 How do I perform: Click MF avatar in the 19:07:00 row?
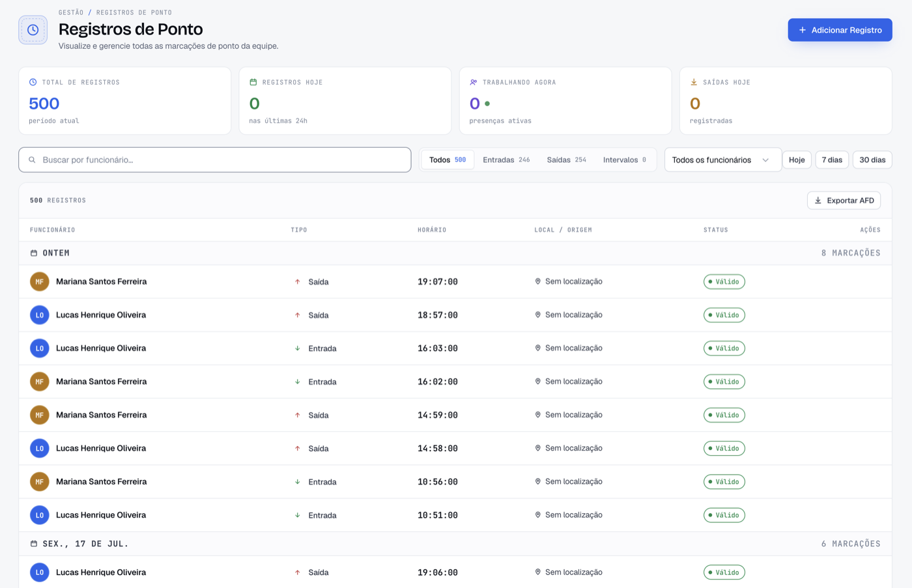pyautogui.click(x=40, y=281)
